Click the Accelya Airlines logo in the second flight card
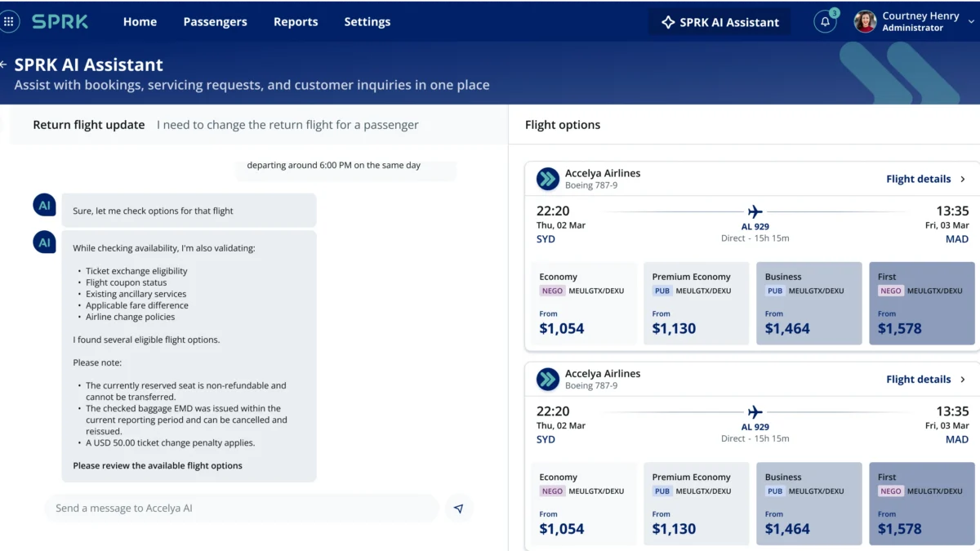This screenshot has height=551, width=980. (547, 379)
